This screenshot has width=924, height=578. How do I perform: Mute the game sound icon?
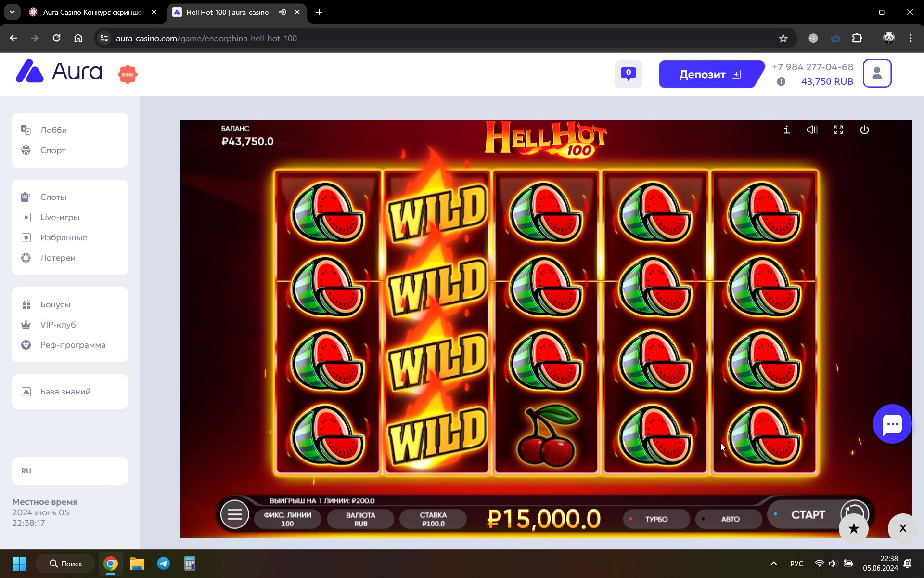[812, 130]
